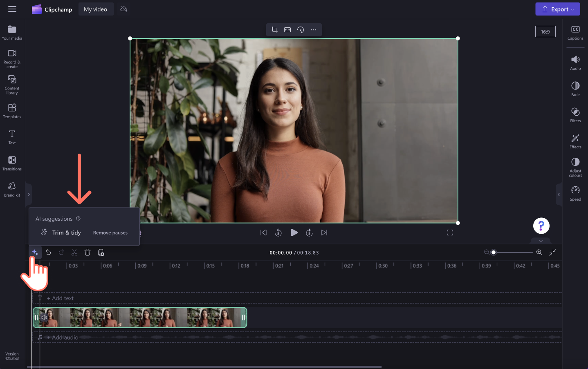Undo the last action
This screenshot has width=588, height=369.
(x=48, y=253)
